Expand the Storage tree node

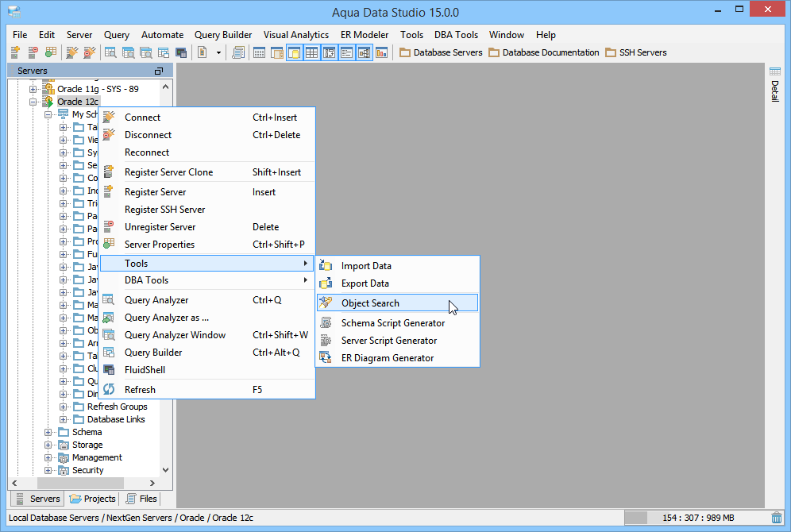click(48, 445)
